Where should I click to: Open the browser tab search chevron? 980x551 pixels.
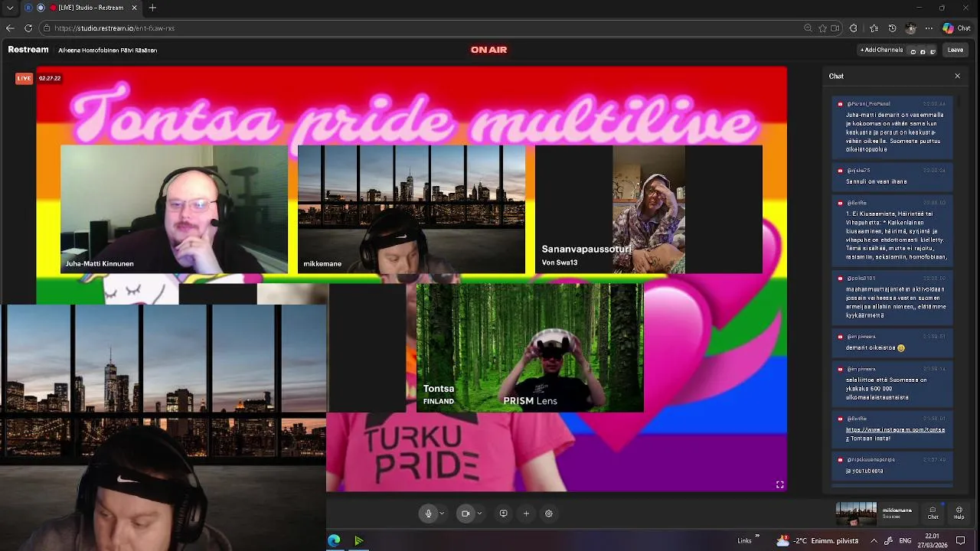pyautogui.click(x=10, y=8)
